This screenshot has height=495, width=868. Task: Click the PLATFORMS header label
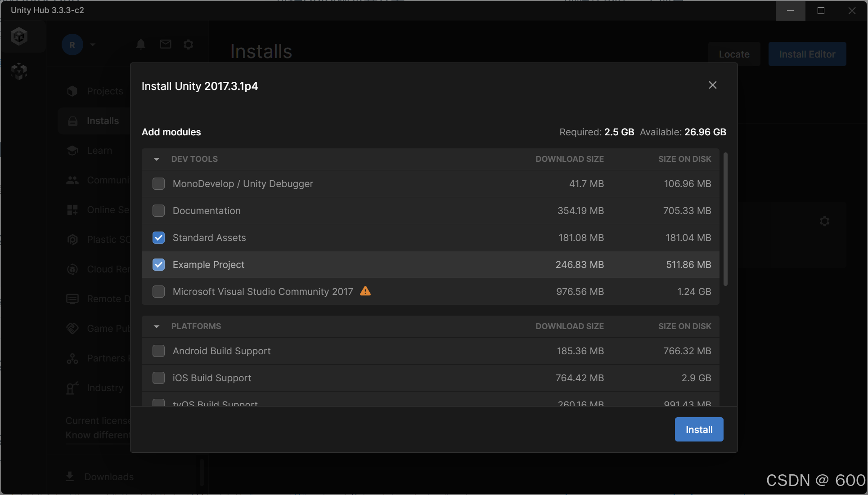[x=196, y=326]
